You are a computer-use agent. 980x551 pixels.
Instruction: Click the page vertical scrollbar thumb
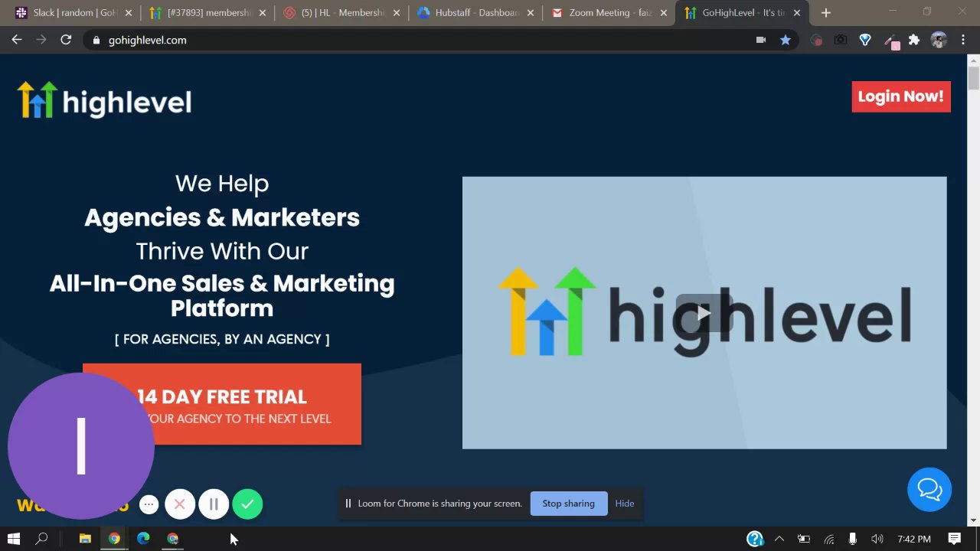click(974, 78)
